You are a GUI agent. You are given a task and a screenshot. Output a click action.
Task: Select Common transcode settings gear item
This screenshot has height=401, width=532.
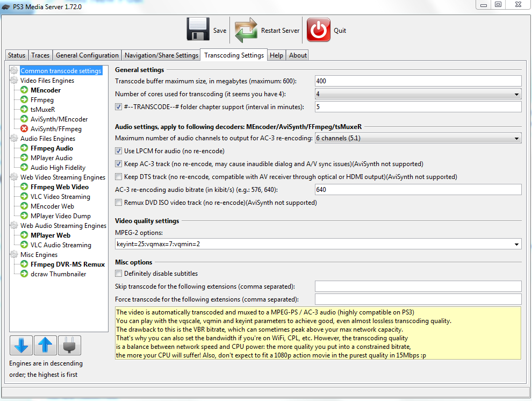60,71
